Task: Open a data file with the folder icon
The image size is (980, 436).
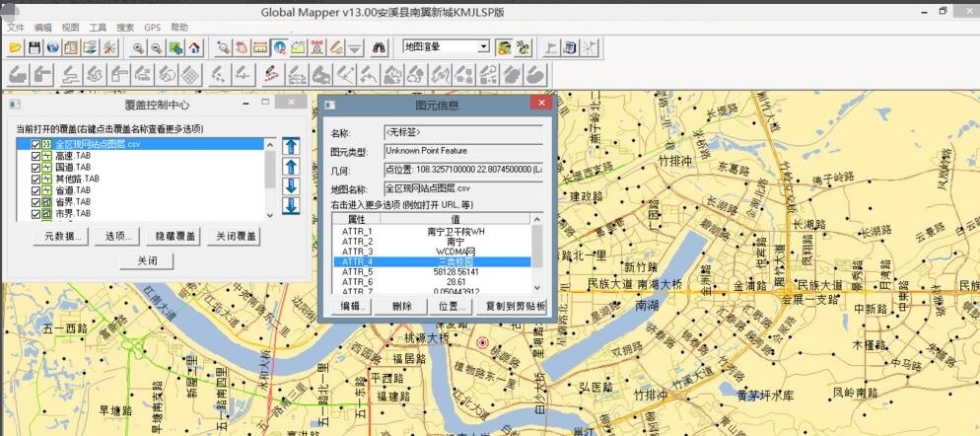Action: pos(15,47)
